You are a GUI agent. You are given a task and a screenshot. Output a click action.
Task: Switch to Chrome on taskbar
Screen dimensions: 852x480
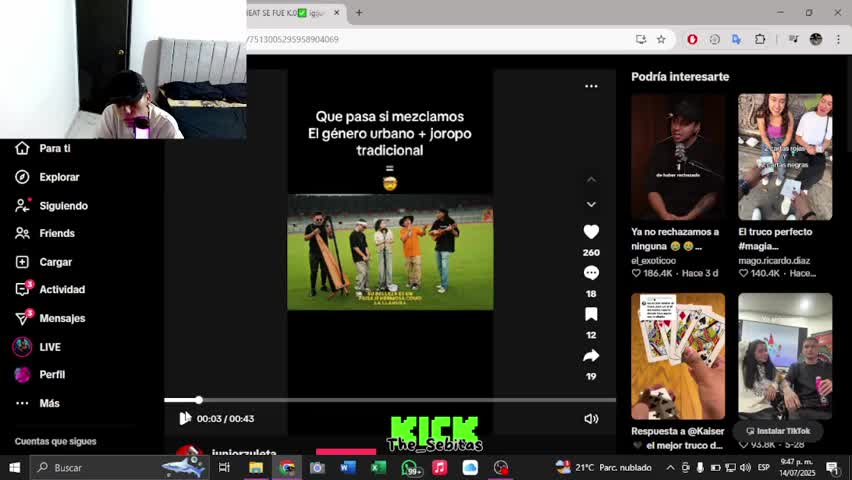[287, 467]
